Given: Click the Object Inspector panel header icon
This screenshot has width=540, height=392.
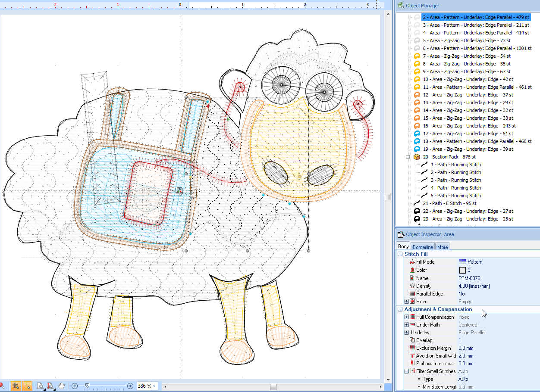Looking at the screenshot, I should click(x=401, y=234).
